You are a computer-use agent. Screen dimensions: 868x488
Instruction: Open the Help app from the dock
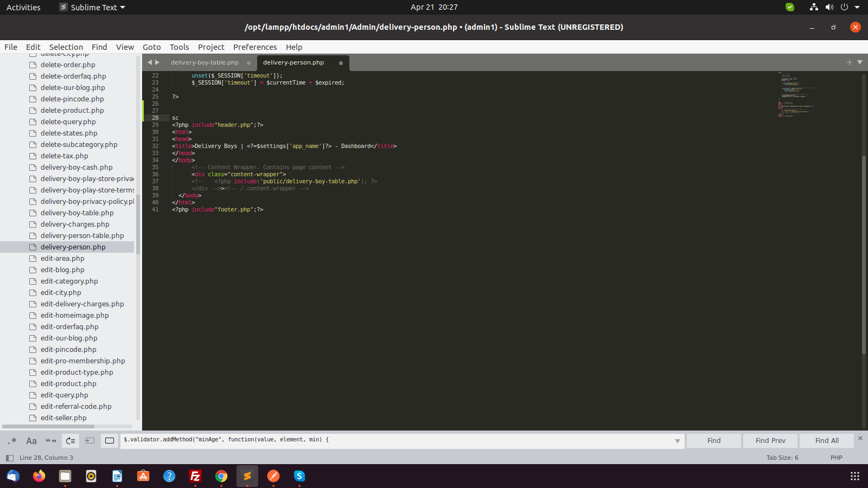(x=169, y=476)
